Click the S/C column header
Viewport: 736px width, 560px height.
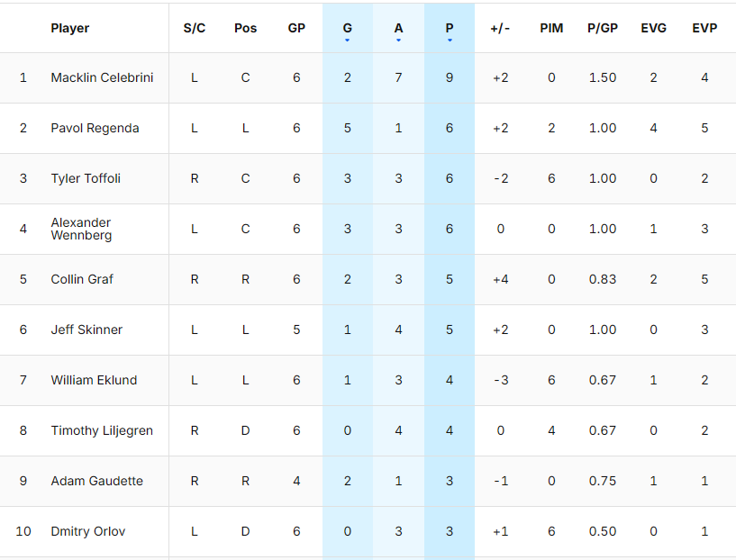[195, 28]
